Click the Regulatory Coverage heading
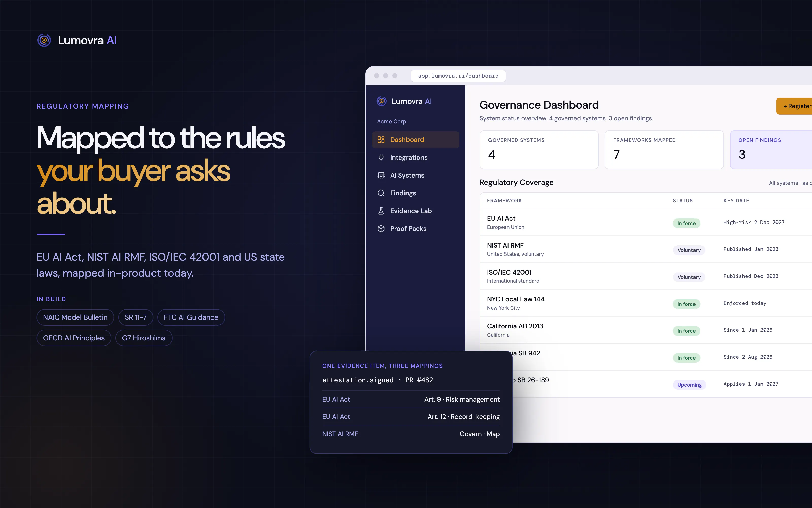Screen dimensions: 812x508 coord(516,182)
